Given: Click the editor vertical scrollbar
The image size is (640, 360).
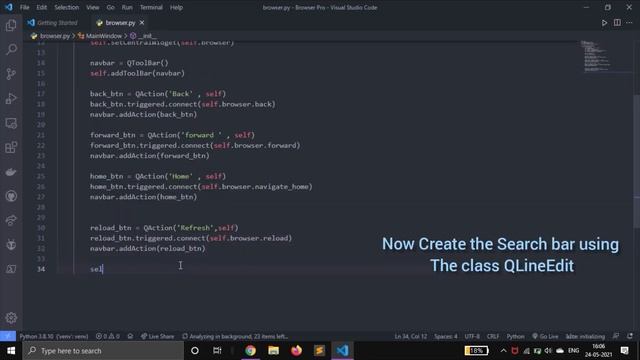Looking at the screenshot, I should click(x=637, y=161).
